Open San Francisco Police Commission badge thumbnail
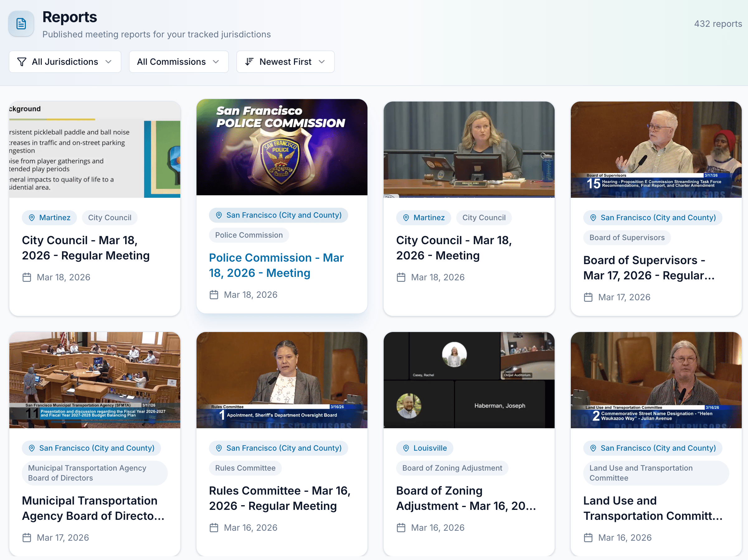The width and height of the screenshot is (748, 560). [x=282, y=147]
